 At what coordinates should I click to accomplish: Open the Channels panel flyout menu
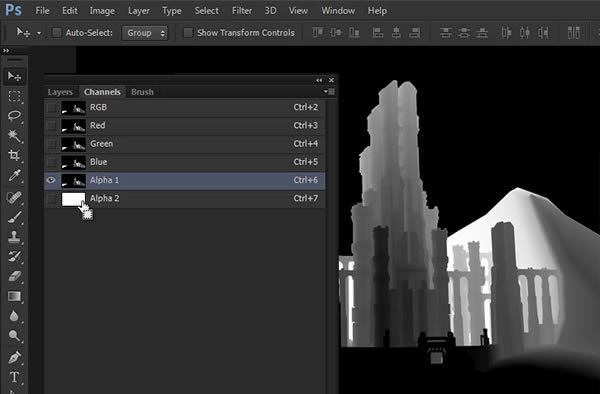[329, 91]
